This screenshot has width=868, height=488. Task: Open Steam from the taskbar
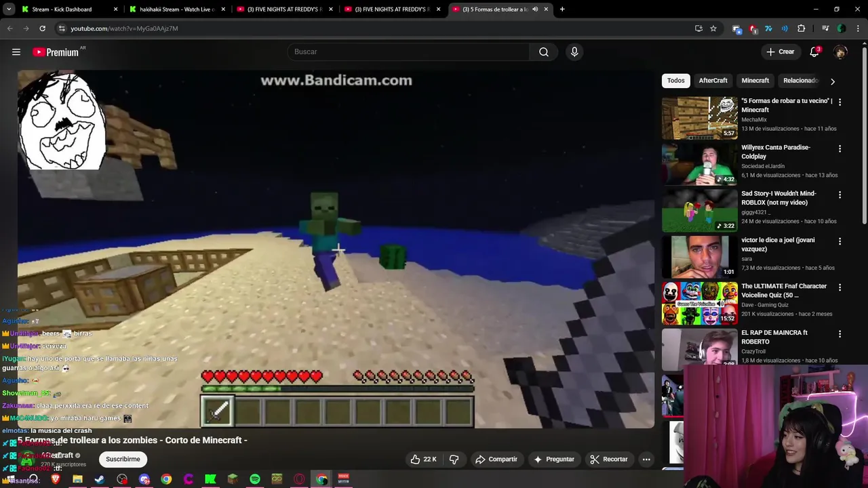click(x=100, y=479)
